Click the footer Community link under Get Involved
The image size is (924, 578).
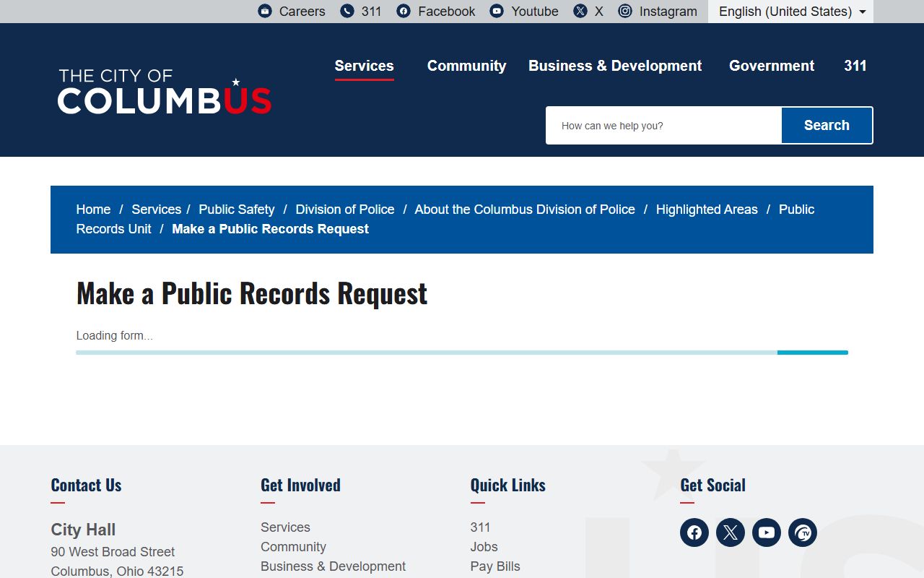293,547
